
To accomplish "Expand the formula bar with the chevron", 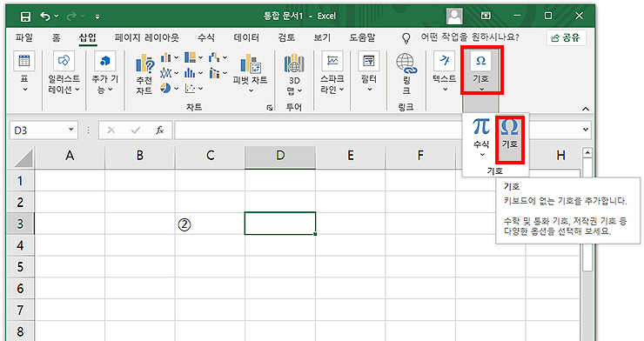I will pos(586,130).
